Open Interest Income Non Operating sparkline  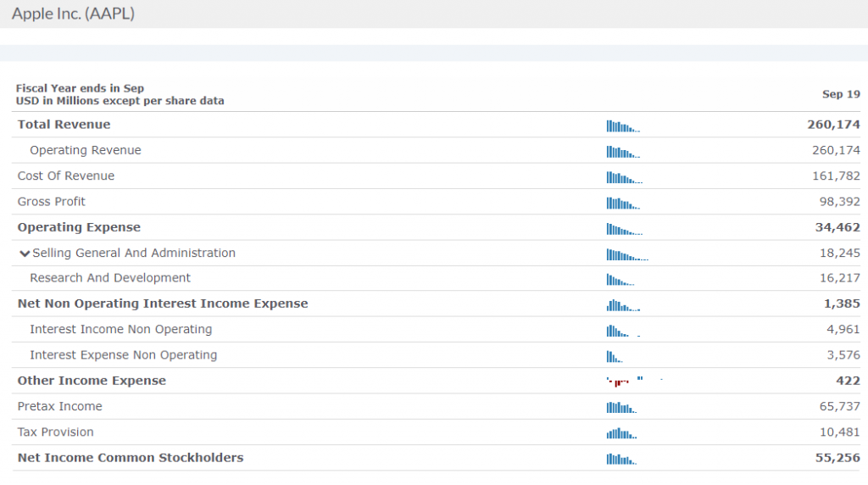(623, 331)
